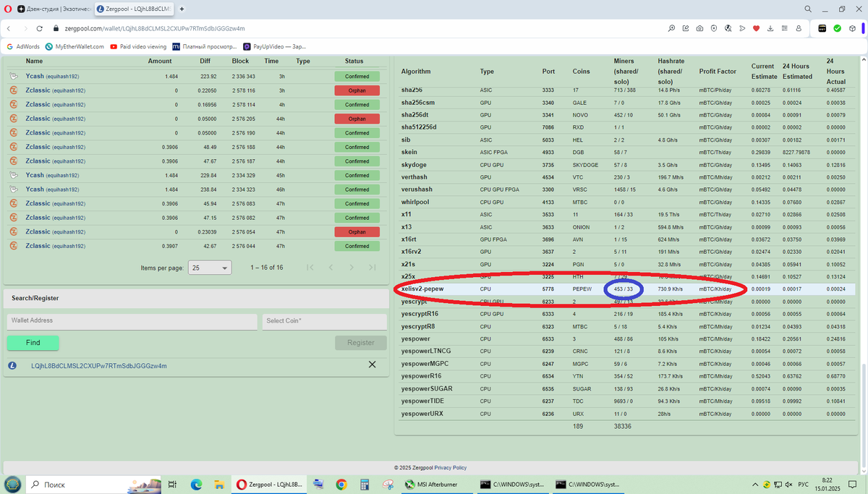The image size is (868, 494).
Task: Switch to the Дзен-студия tab
Action: click(x=54, y=9)
